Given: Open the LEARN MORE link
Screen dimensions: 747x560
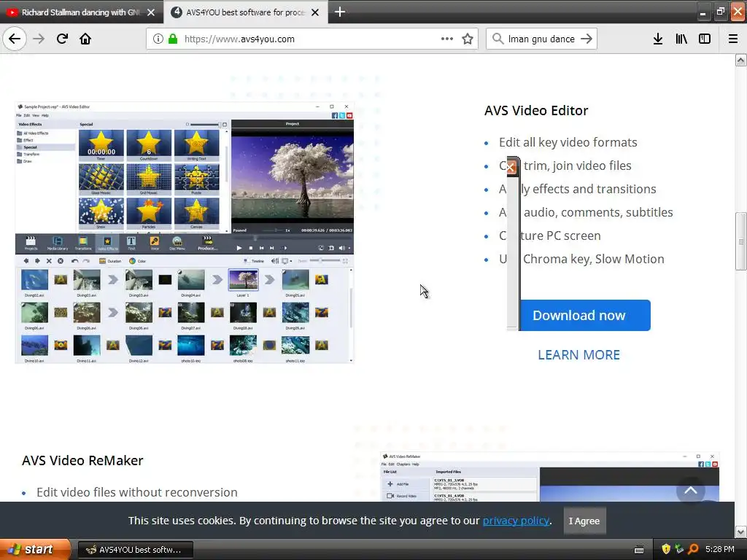Looking at the screenshot, I should [x=578, y=355].
